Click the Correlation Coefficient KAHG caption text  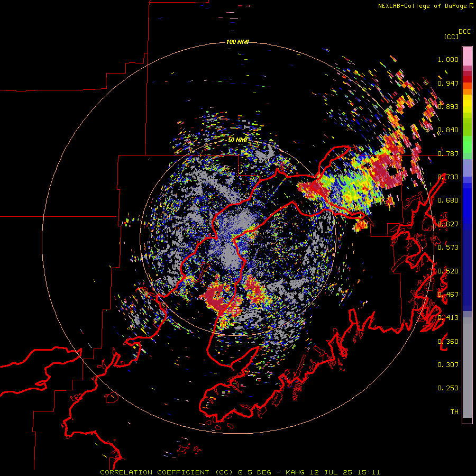(x=240, y=472)
